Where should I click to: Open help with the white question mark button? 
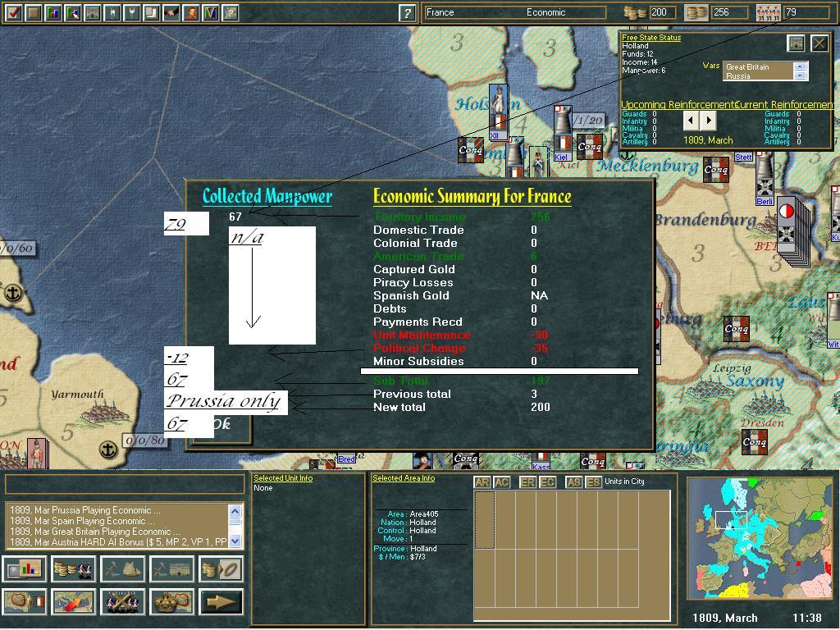point(408,13)
